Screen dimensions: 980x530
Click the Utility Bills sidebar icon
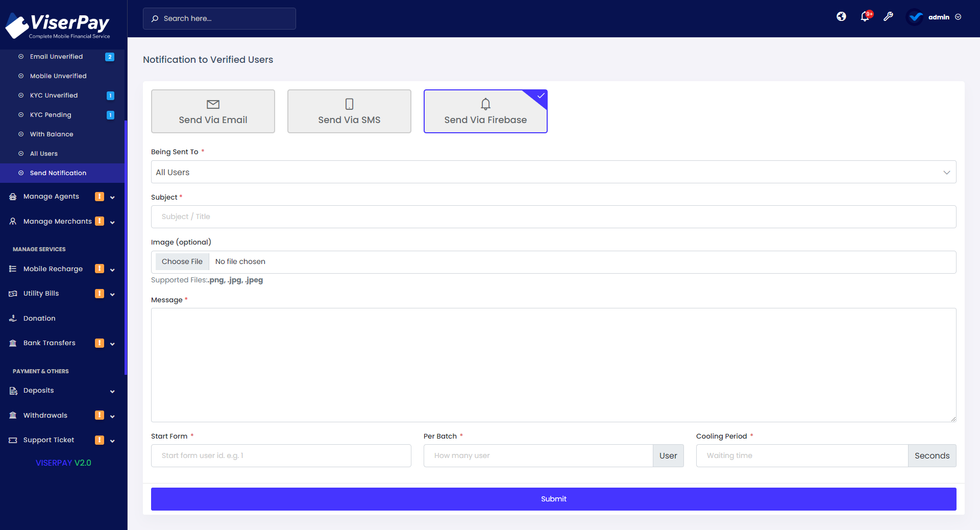[x=12, y=294]
